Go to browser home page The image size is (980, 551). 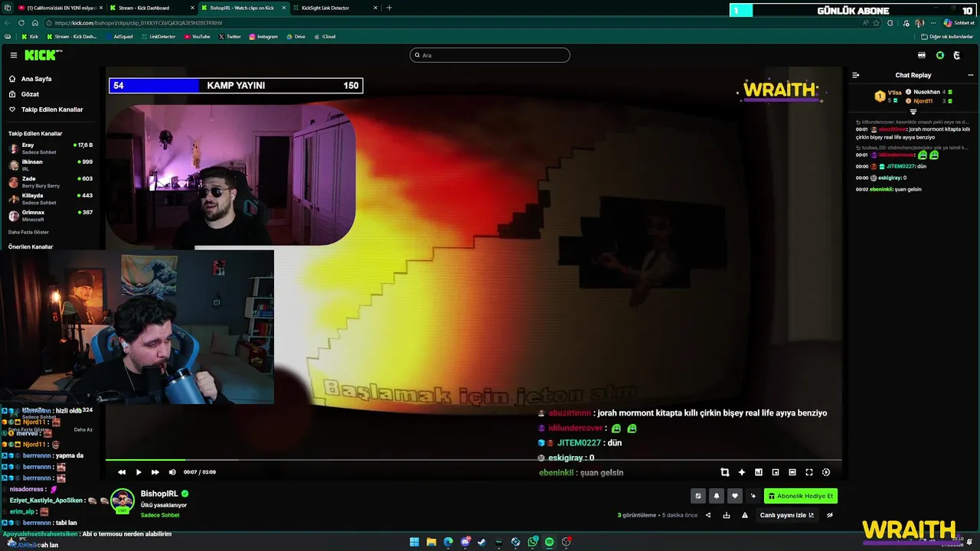coord(34,23)
